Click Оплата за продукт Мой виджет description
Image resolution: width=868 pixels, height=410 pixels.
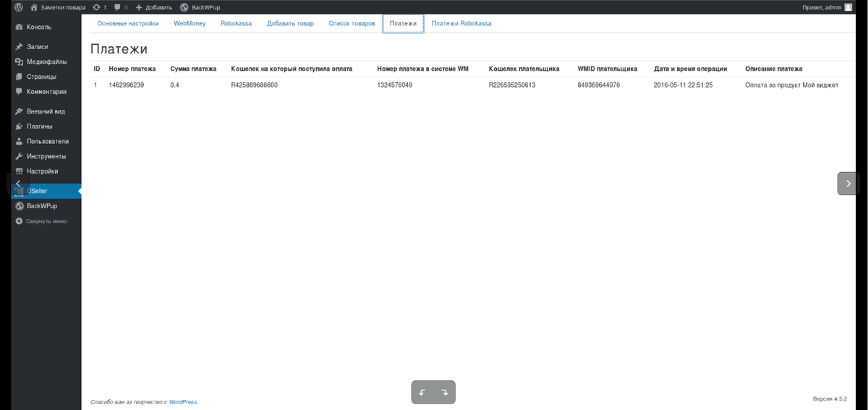click(791, 85)
